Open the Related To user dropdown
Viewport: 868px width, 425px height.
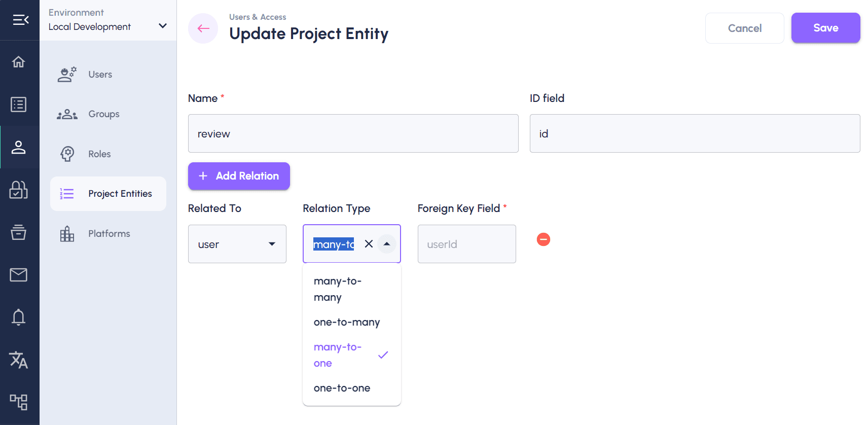(237, 244)
